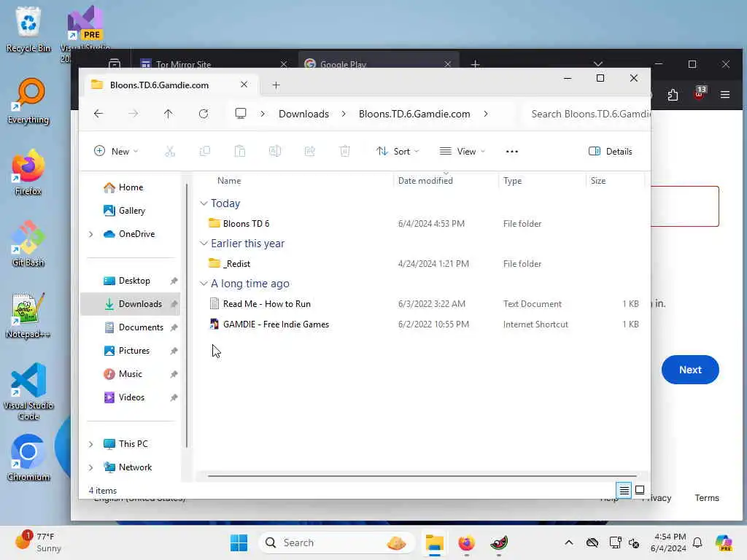The height and width of the screenshot is (560, 747).
Task: Click the Forward navigation arrow
Action: click(133, 114)
